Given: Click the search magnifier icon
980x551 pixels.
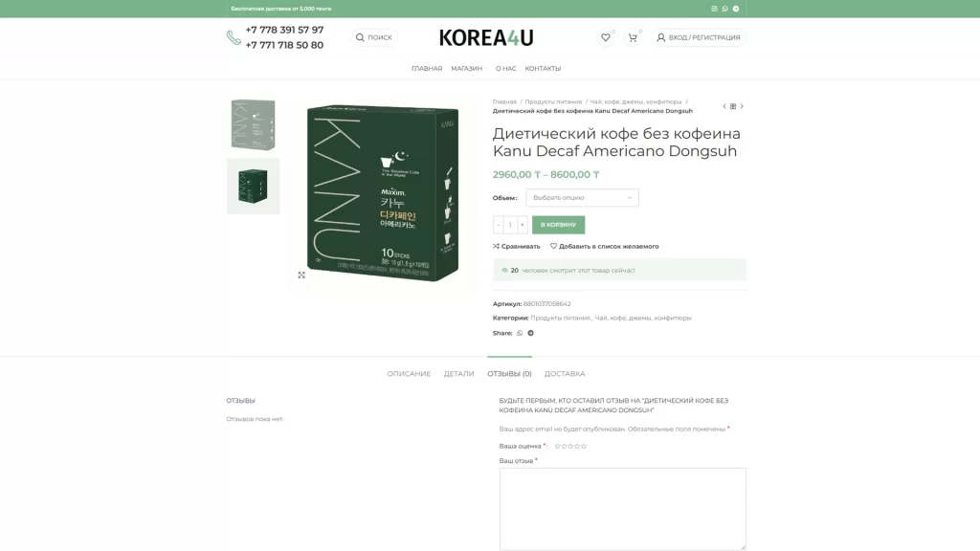Looking at the screenshot, I should (x=360, y=37).
